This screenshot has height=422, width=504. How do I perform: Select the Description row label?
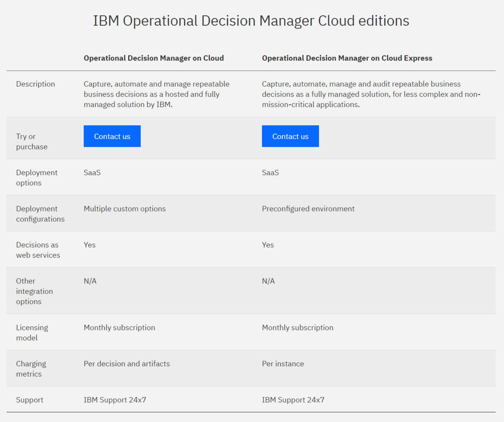(35, 84)
